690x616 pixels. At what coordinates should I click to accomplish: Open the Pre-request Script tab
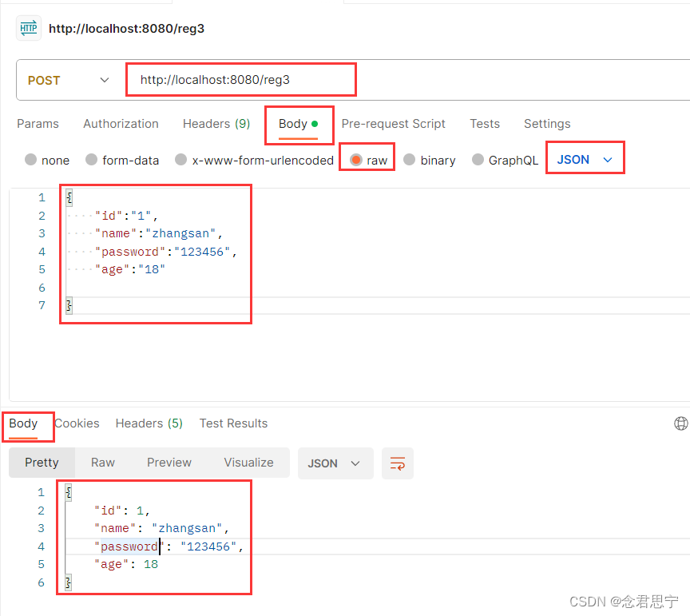393,124
